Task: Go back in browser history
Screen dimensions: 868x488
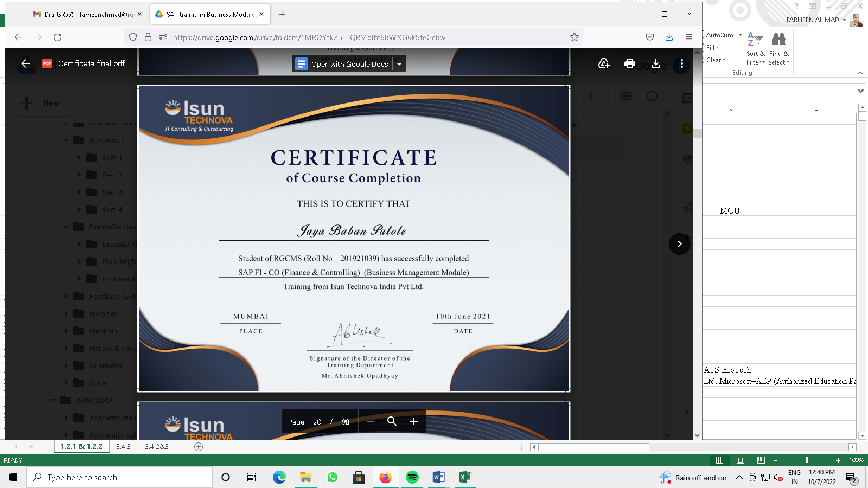Action: tap(18, 37)
